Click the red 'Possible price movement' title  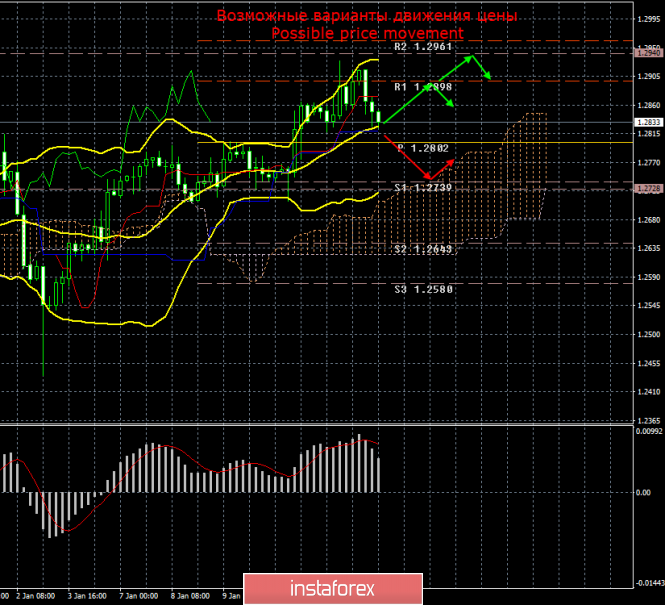pos(367,34)
